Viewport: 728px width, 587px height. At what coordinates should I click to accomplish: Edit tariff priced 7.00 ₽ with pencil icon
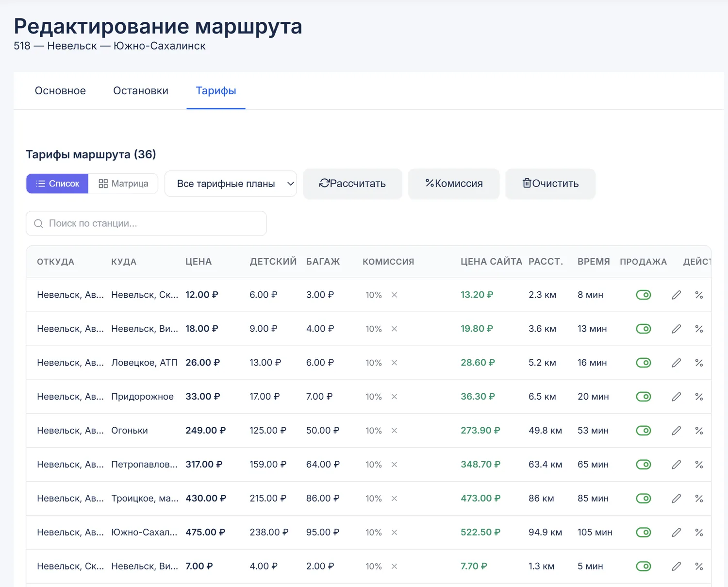(676, 566)
